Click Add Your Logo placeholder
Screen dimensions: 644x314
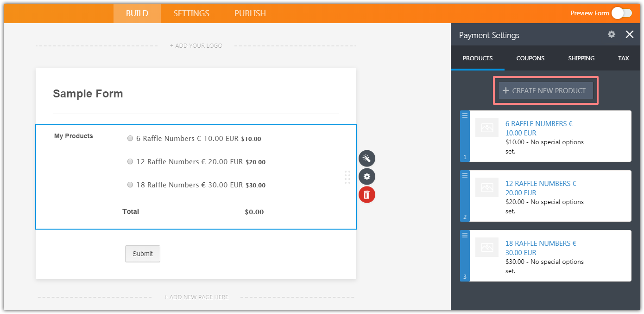tap(196, 46)
